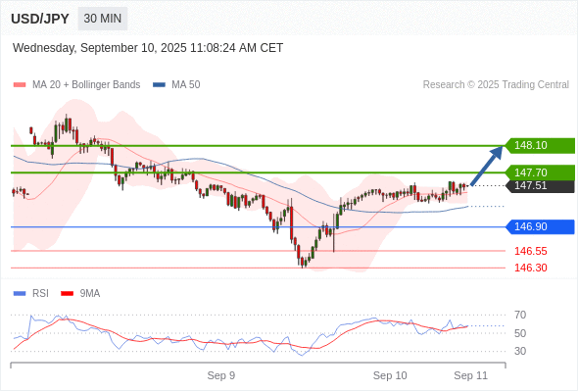
Task: Click the Sep 11 time axis label
Action: (x=471, y=375)
